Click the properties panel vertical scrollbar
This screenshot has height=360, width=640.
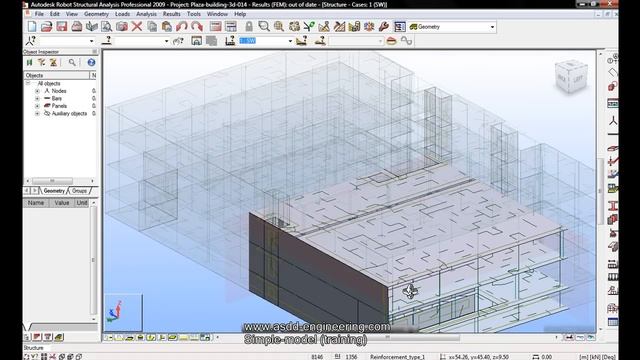point(93,261)
